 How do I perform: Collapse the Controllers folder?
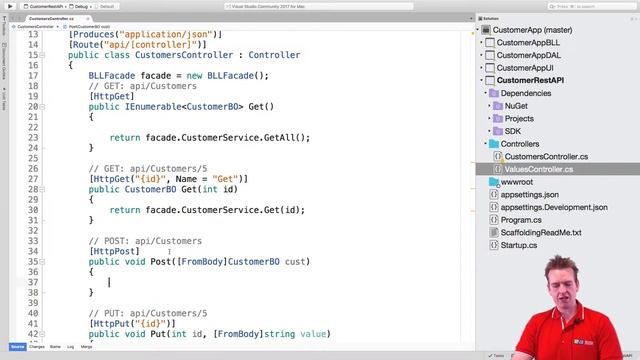(486, 144)
